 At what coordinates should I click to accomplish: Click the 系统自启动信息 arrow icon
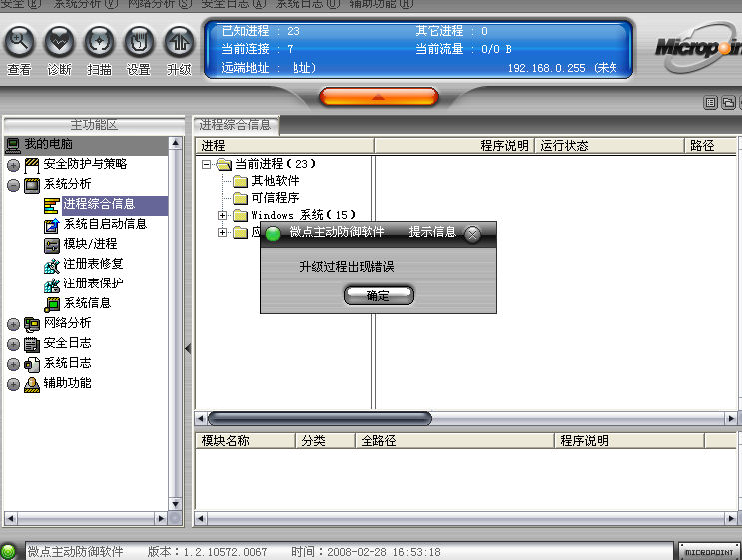point(51,226)
